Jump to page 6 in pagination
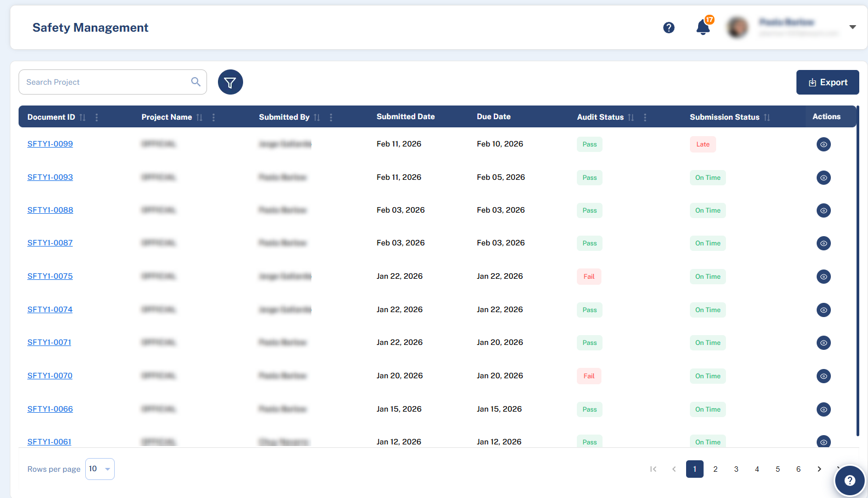 coord(798,469)
